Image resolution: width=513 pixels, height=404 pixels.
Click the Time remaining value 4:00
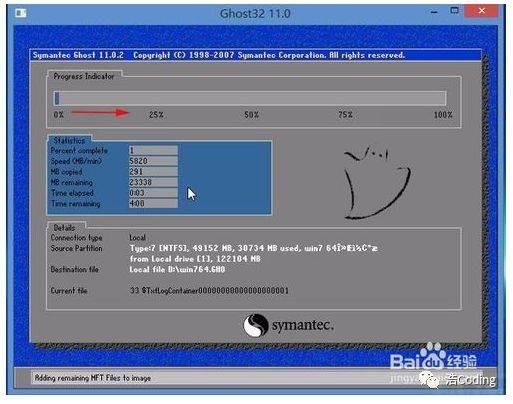(x=153, y=203)
